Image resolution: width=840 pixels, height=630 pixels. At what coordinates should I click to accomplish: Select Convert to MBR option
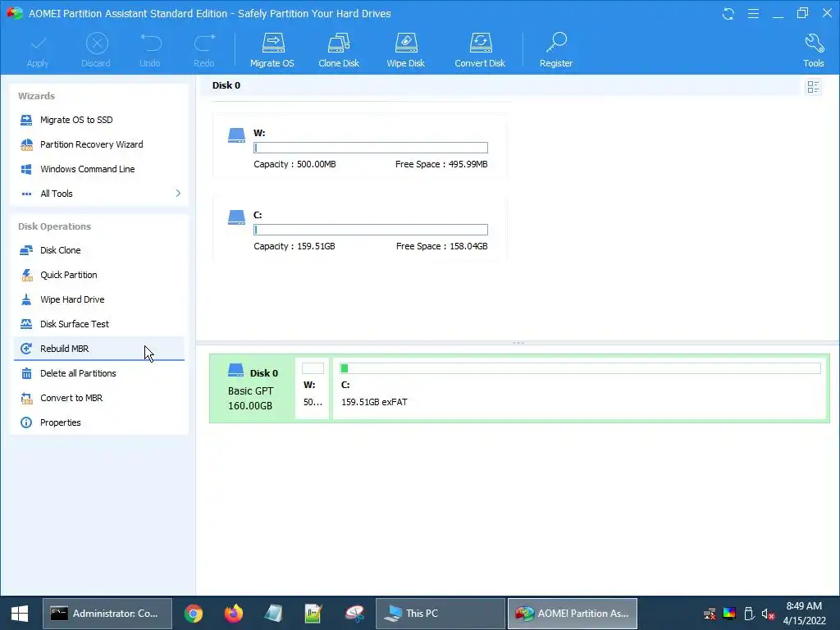98,398
